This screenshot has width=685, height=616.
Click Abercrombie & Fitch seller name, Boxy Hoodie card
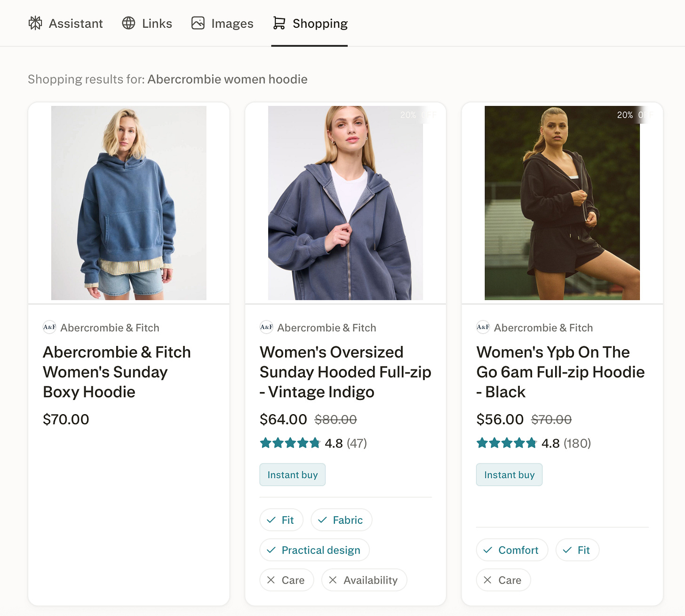pos(110,328)
